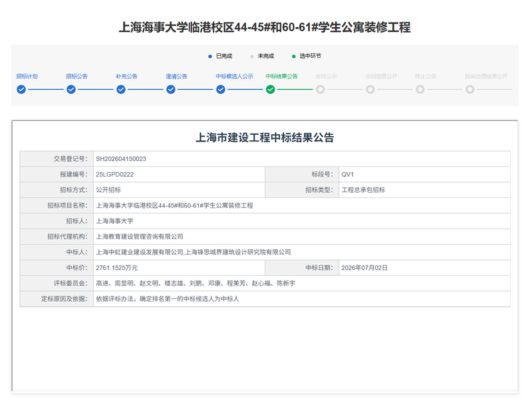This screenshot has width=532, height=406.
Task: Open the 招标公告 step label
Action: click(76, 76)
